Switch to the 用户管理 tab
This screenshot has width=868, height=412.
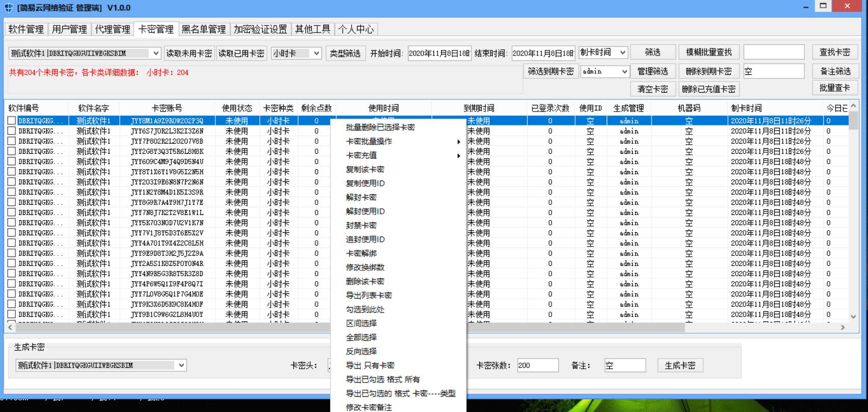point(69,30)
